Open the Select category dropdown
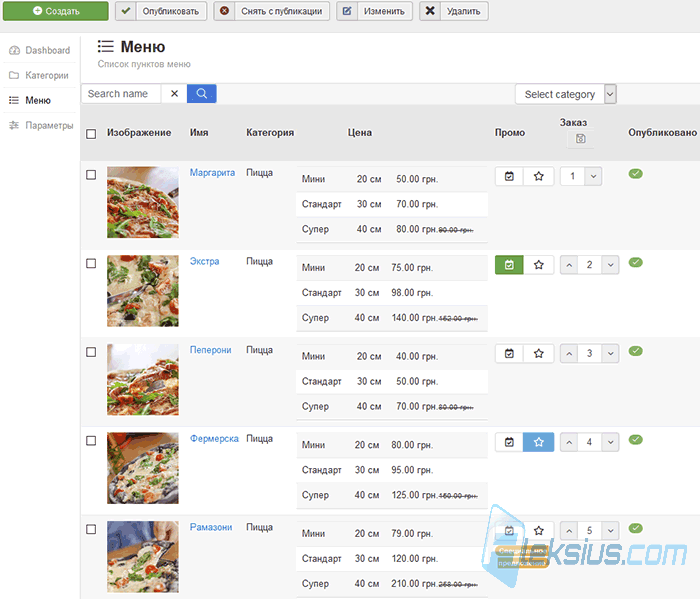Viewport: 700px width, 599px height. [x=566, y=94]
